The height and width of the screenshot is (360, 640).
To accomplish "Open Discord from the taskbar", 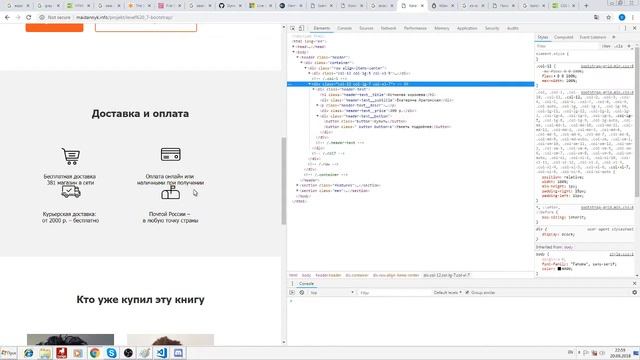I will coord(178,353).
